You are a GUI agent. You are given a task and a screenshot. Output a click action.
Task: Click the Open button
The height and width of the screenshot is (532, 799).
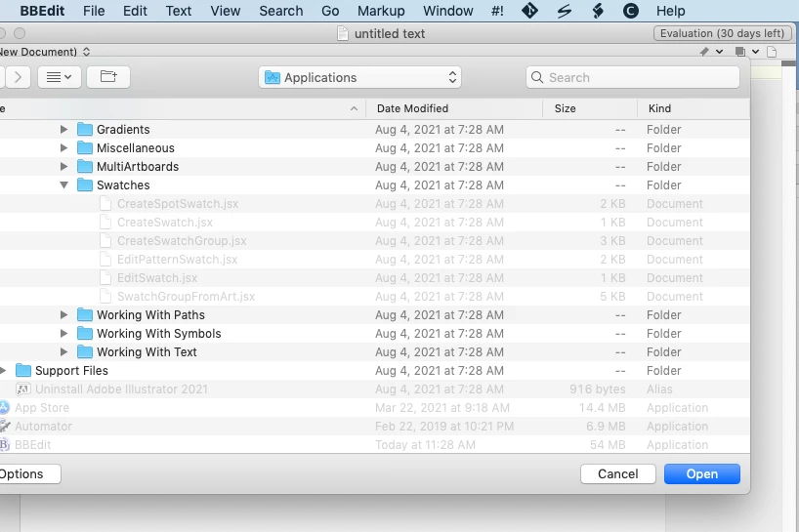click(701, 474)
